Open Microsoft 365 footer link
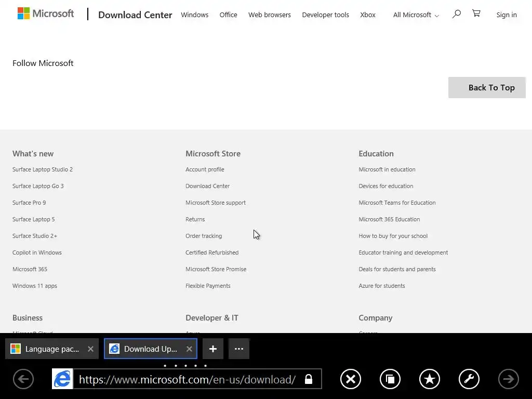The height and width of the screenshot is (399, 532). tap(30, 269)
